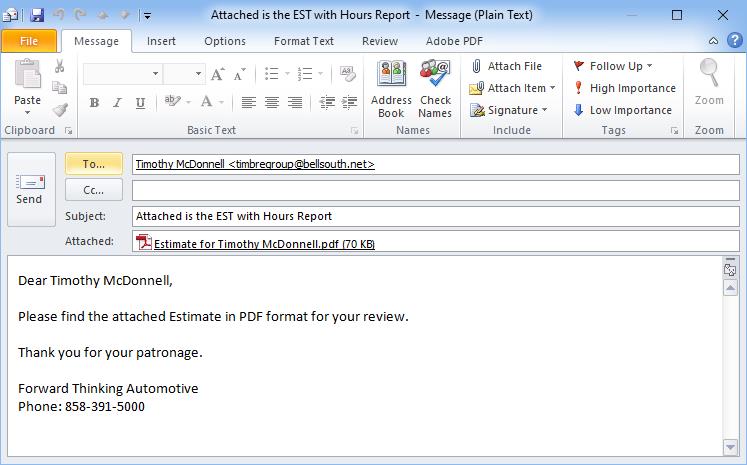Click the Send button
The width and height of the screenshot is (747, 465).
[x=29, y=187]
